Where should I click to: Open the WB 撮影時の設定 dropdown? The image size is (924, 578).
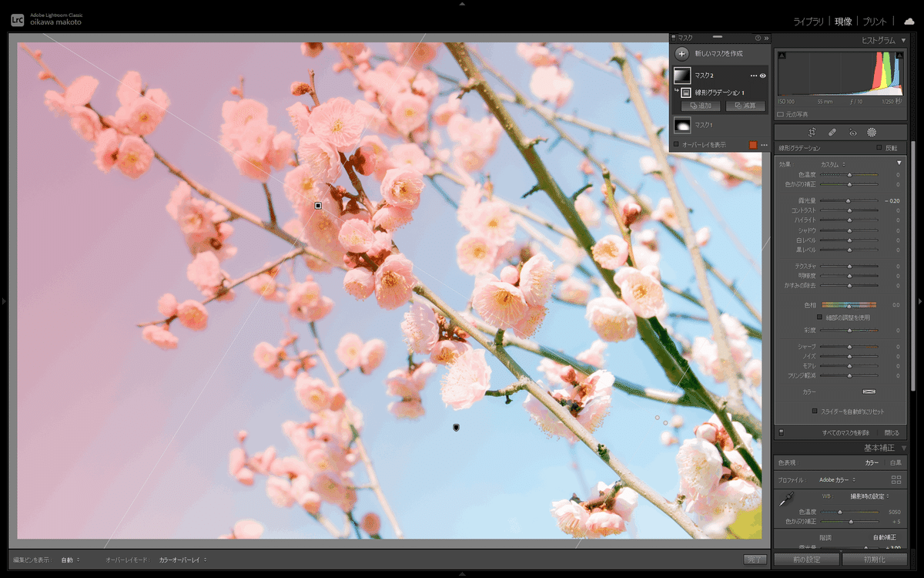(x=869, y=496)
